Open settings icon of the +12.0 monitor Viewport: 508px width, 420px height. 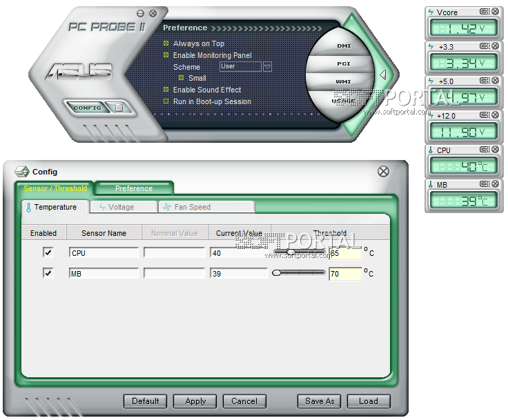(485, 115)
